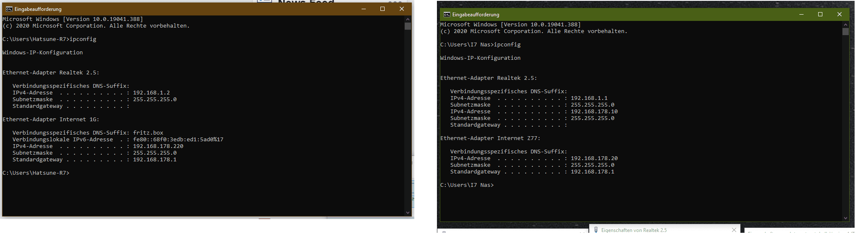Click the text C:\Users\I7 Nas>ipconfig
The height and width of the screenshot is (242, 868).
point(480,44)
